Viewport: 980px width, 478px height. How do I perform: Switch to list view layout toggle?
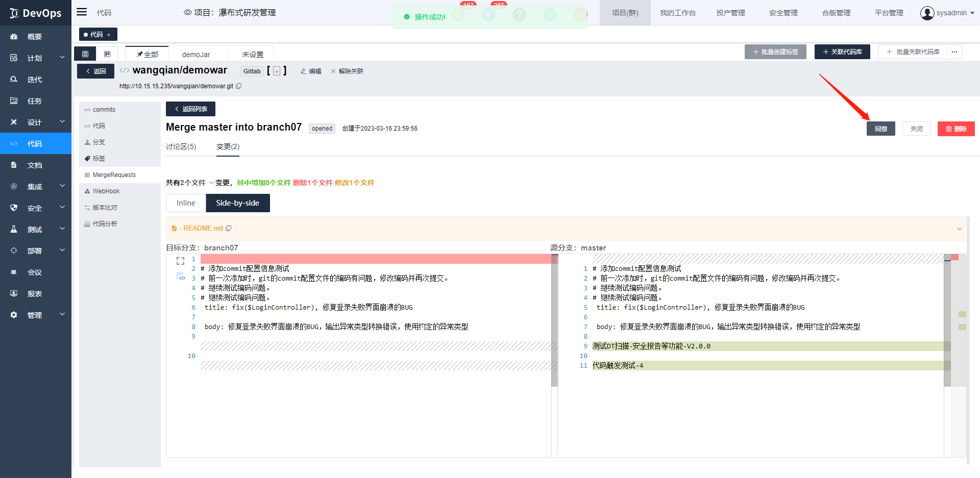[x=85, y=54]
